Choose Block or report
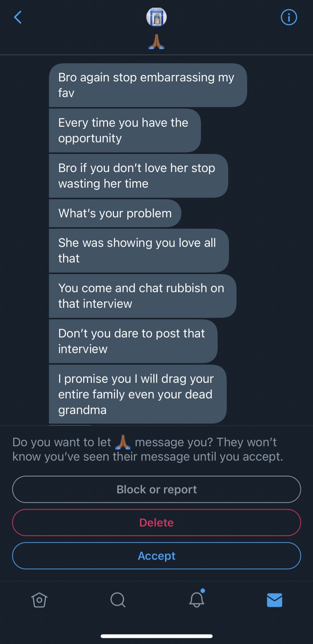The width and height of the screenshot is (313, 644). click(156, 489)
